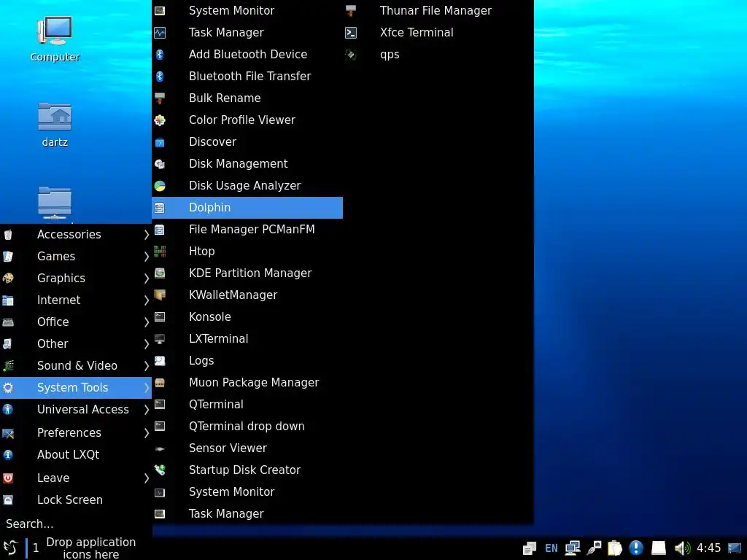The image size is (747, 560).
Task: Choose Lock Screen from menu
Action: [x=76, y=500]
